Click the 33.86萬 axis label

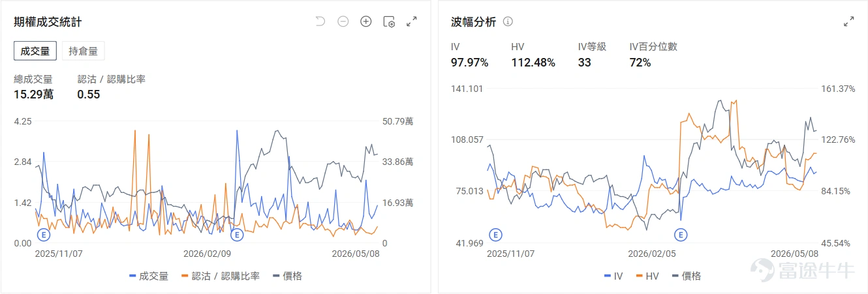pyautogui.click(x=397, y=162)
